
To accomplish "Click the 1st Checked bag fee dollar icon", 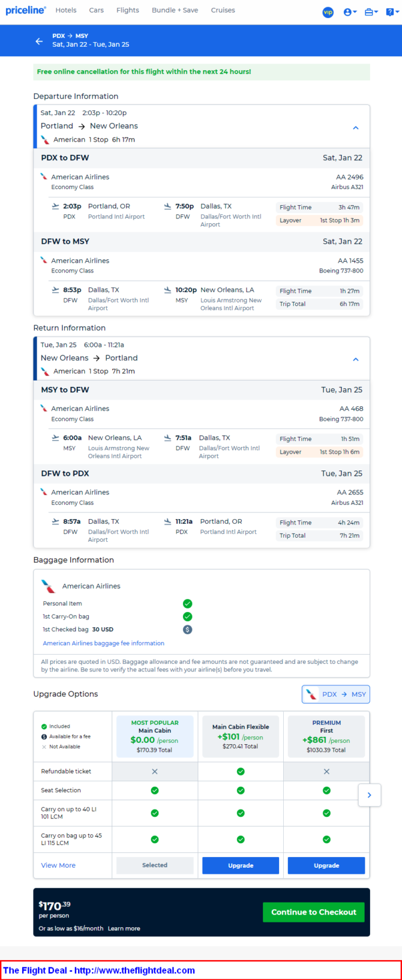I will 187,630.
